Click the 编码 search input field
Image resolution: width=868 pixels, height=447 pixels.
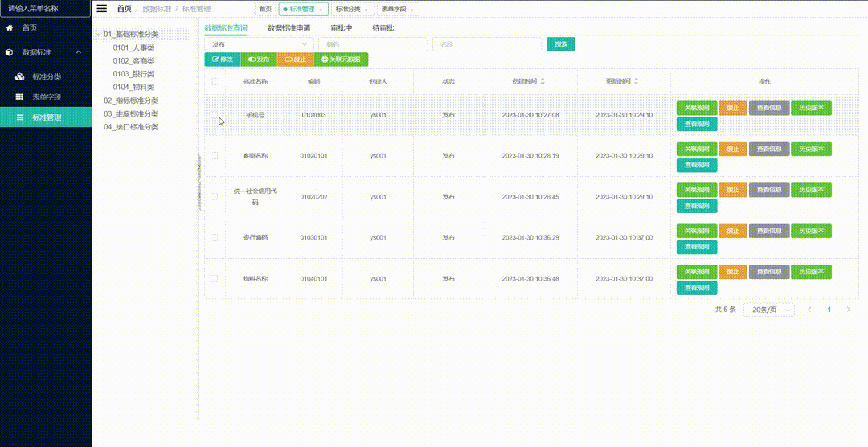tap(372, 44)
